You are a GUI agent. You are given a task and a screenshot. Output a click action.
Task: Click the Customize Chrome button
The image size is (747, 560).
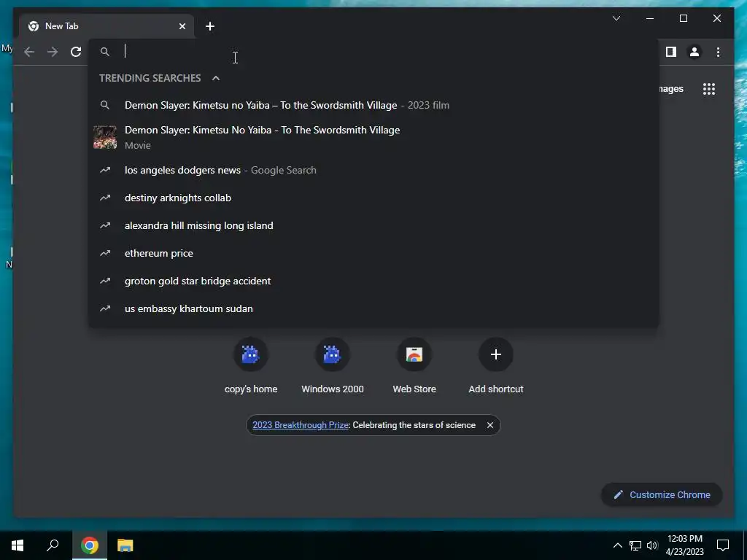click(x=662, y=495)
